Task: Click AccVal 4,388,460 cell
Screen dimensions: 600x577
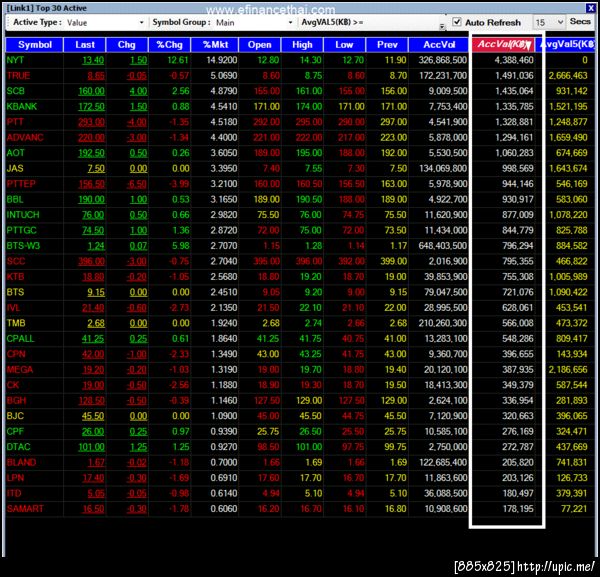Action: click(514, 60)
